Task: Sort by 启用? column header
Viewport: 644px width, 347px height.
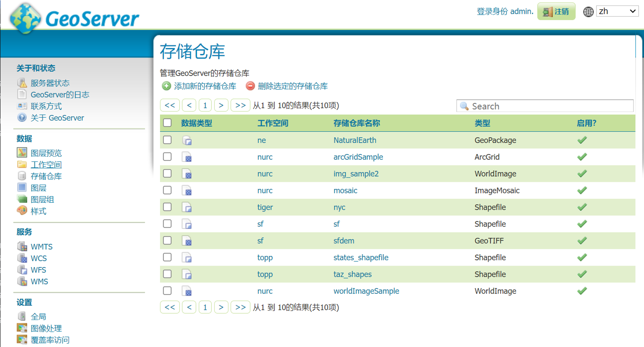Action: tap(586, 123)
